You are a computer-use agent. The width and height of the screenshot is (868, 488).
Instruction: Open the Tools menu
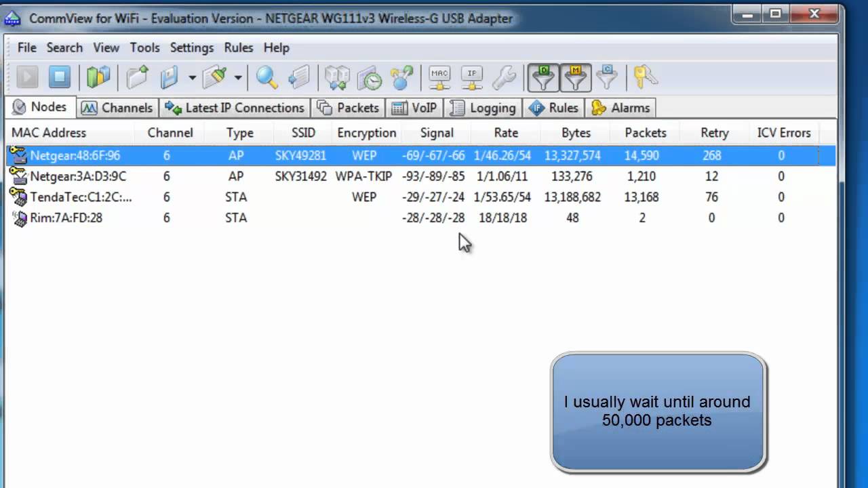[x=145, y=47]
